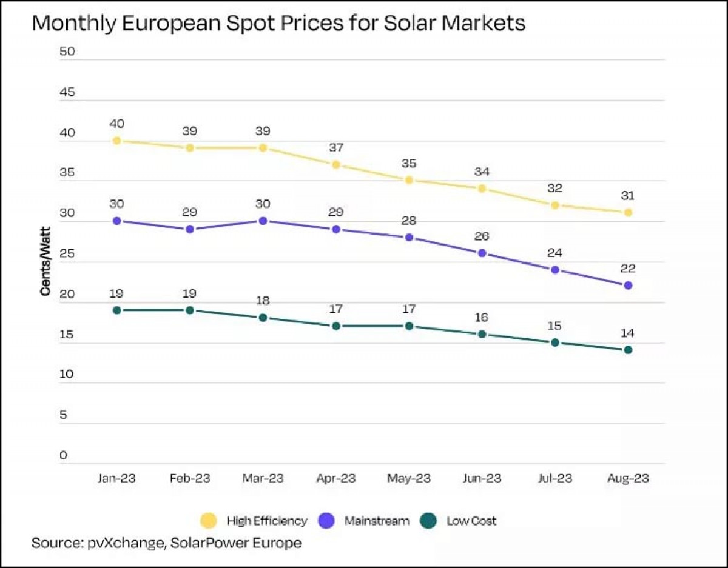Image resolution: width=728 pixels, height=568 pixels.
Task: Select Mainstream Aug-23 data point (22)
Action: [x=628, y=285]
